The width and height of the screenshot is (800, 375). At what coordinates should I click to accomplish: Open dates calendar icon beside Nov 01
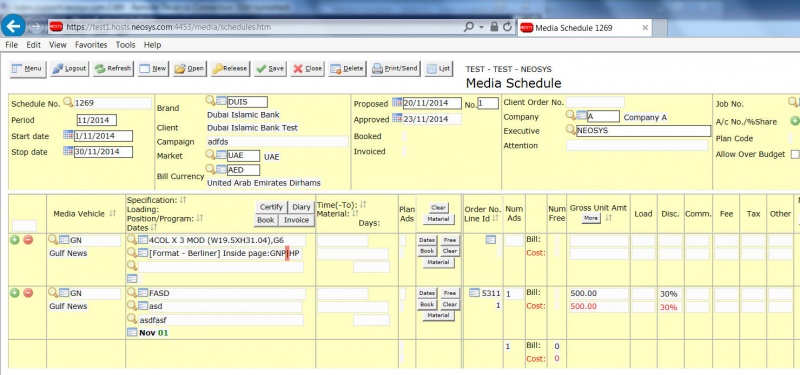[x=132, y=332]
